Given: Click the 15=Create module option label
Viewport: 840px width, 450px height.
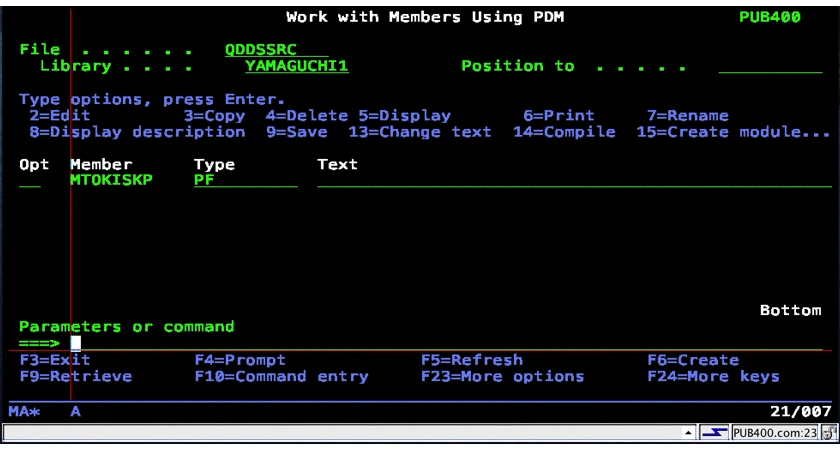Looking at the screenshot, I should click(x=733, y=132).
